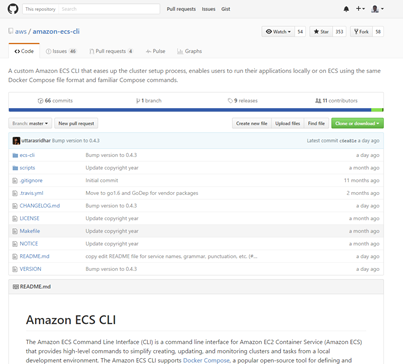Open the scripts folder icon
Image resolution: width=403 pixels, height=364 pixels.
15,168
